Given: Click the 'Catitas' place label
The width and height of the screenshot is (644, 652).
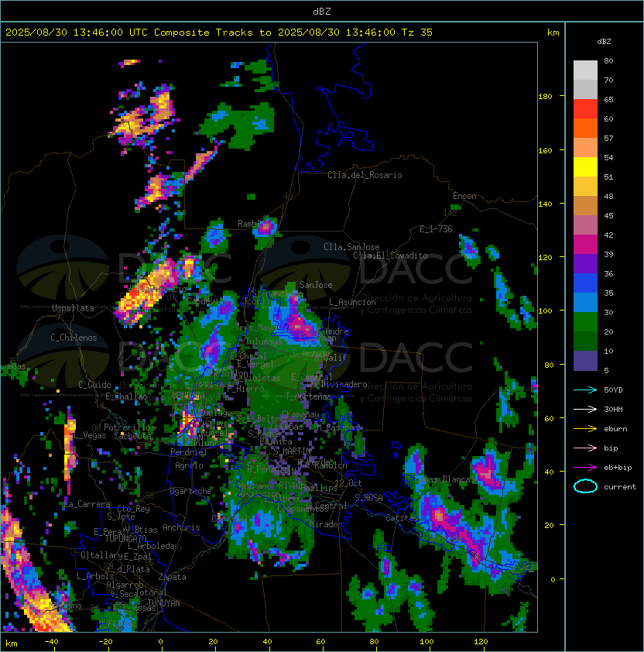Looking at the screenshot, I should click(401, 518).
